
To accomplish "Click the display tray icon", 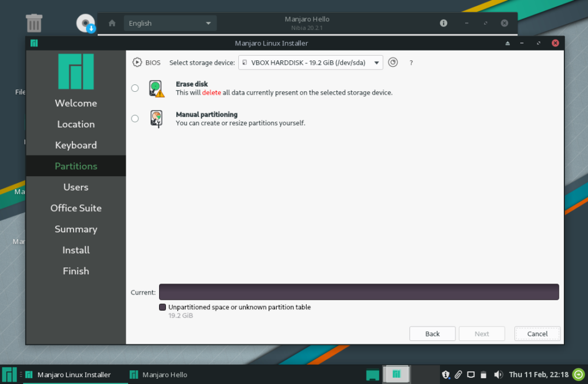I will point(471,375).
